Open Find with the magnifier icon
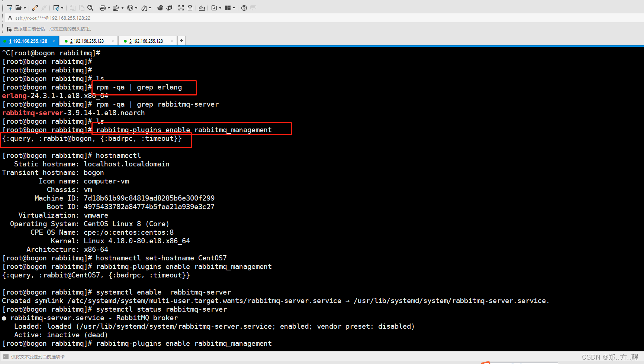The height and width of the screenshot is (364, 644). click(90, 8)
